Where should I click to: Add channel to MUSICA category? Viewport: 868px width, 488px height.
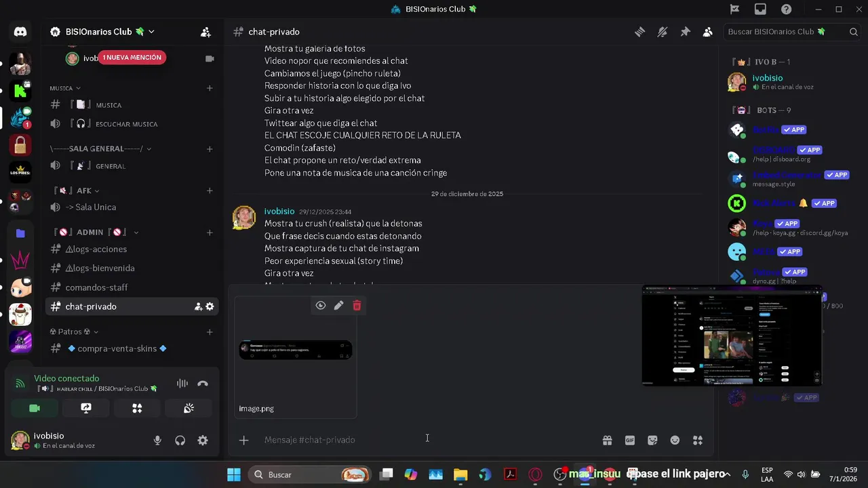[210, 88]
